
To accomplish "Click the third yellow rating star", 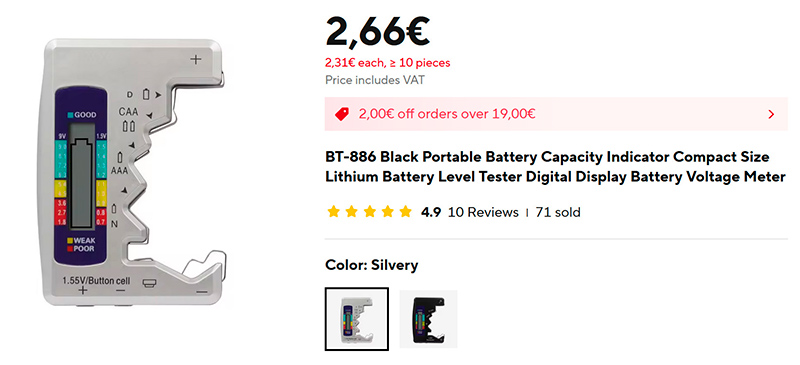I will (x=369, y=212).
